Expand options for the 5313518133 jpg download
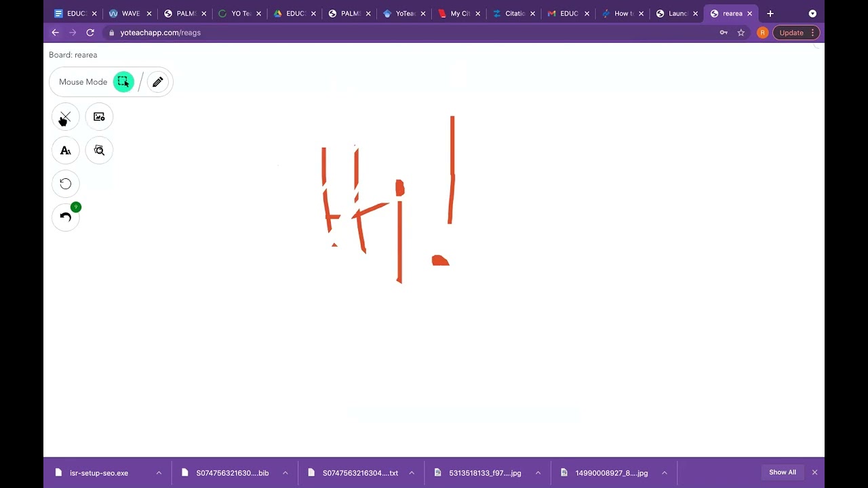Image resolution: width=868 pixels, height=488 pixels. (x=538, y=473)
